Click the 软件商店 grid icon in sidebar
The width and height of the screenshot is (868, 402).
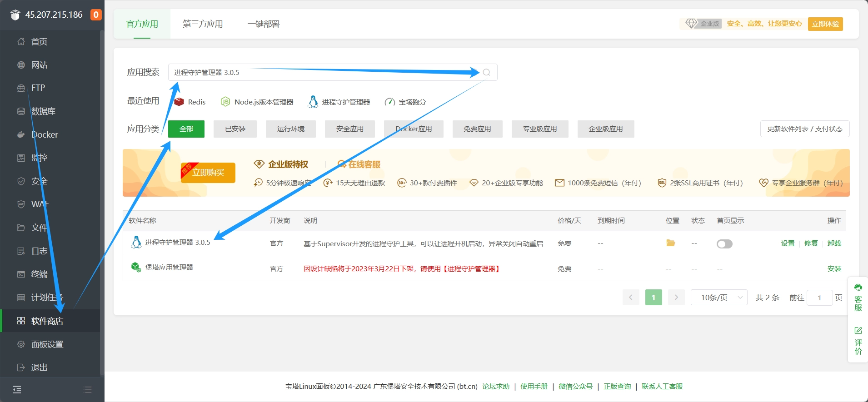[x=21, y=321]
